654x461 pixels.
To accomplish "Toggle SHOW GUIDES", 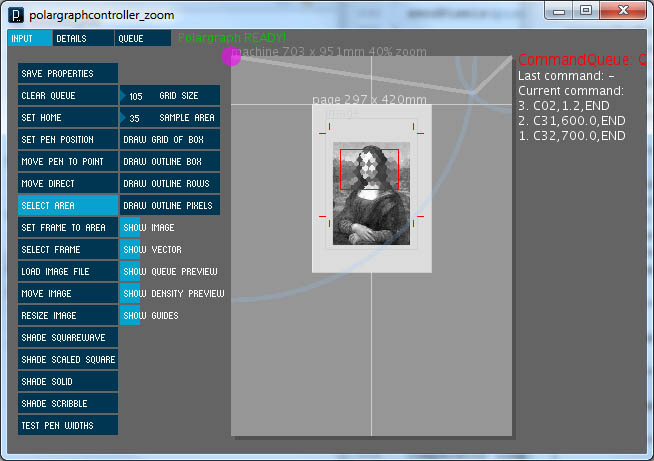I will pos(130,316).
